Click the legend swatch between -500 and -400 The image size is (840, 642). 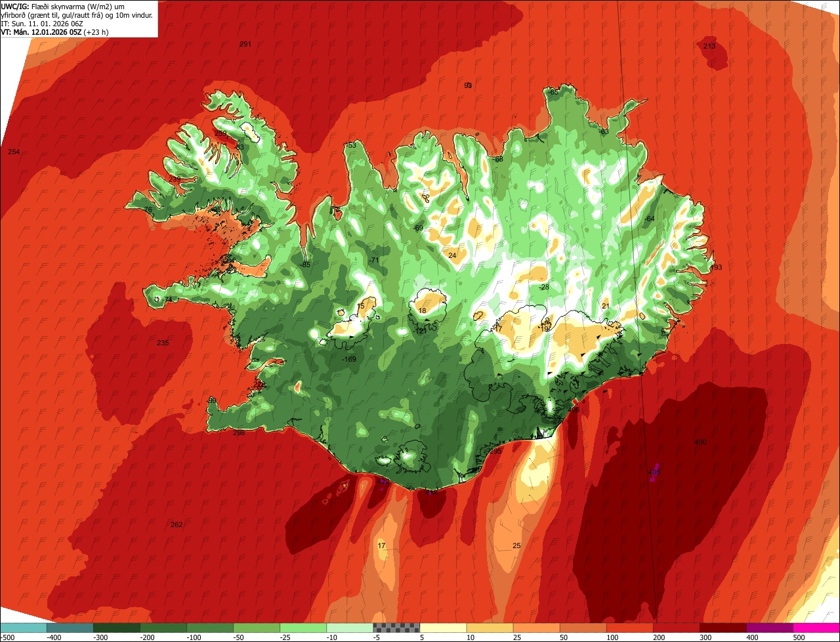click(x=24, y=628)
